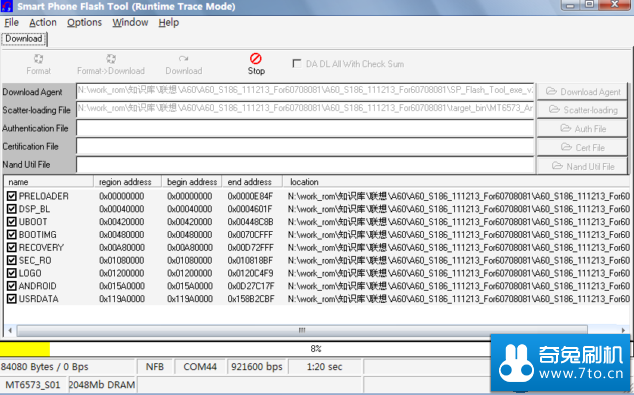Select the Download tab
This screenshot has width=634, height=395.
coord(24,39)
